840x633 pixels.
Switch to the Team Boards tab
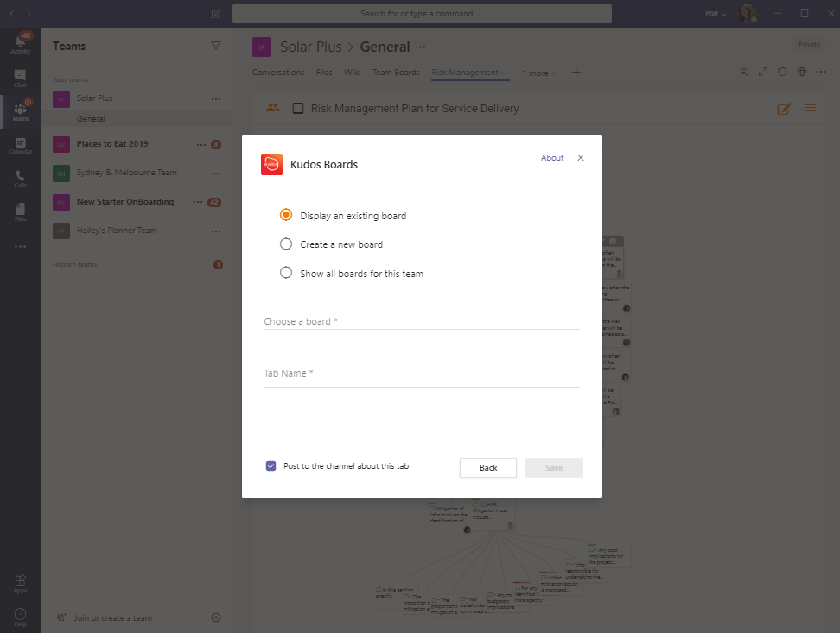click(x=396, y=73)
